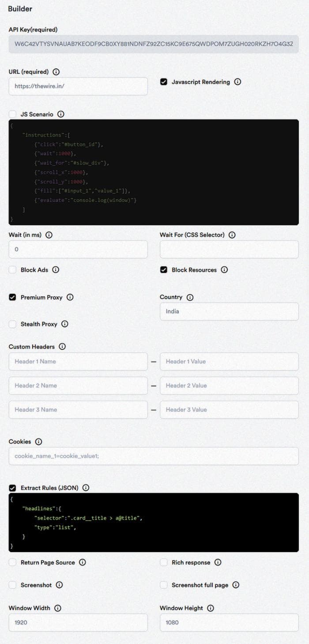Open the JS Scenario info tooltip icon
The image size is (309, 644).
click(61, 114)
